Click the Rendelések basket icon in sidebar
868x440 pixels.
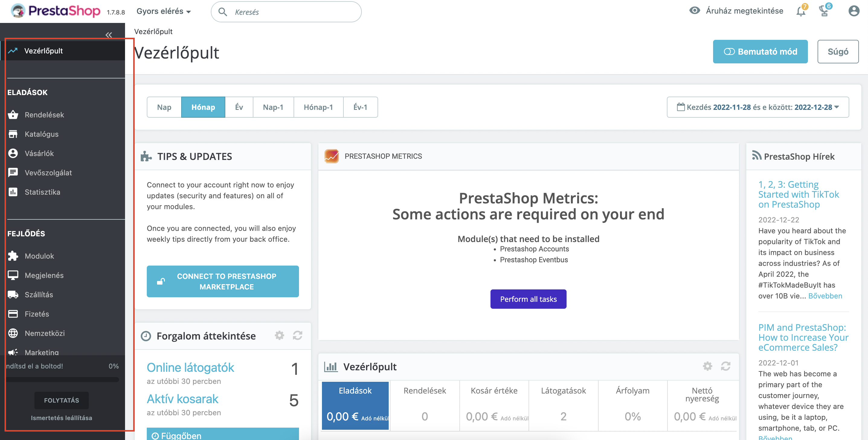pyautogui.click(x=13, y=115)
